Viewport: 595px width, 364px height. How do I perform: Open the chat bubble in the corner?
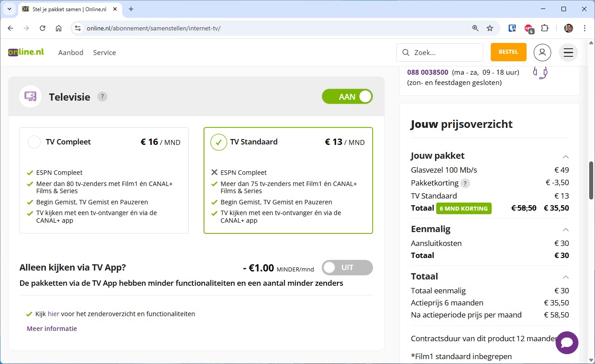pos(567,343)
